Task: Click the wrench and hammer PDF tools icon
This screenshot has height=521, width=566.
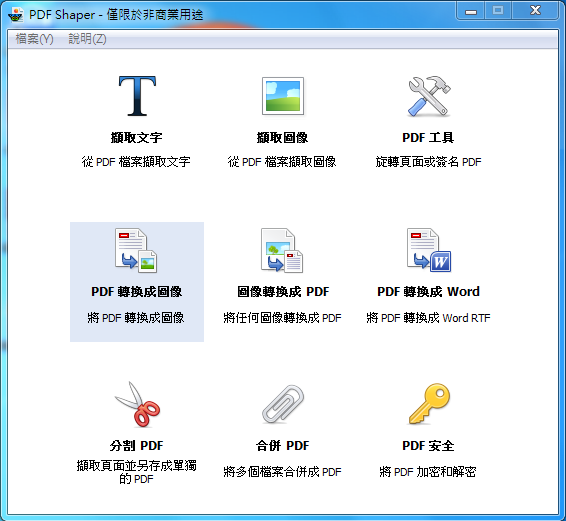Action: (x=429, y=96)
